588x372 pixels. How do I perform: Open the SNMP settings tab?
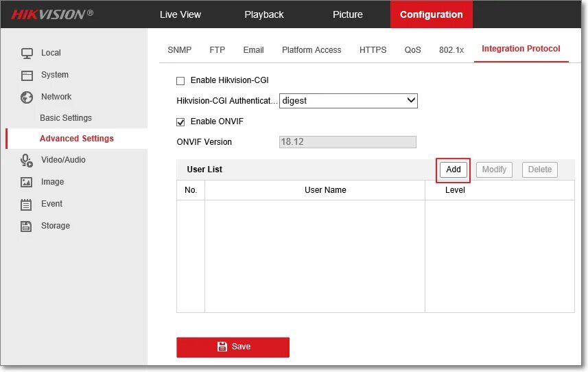180,50
